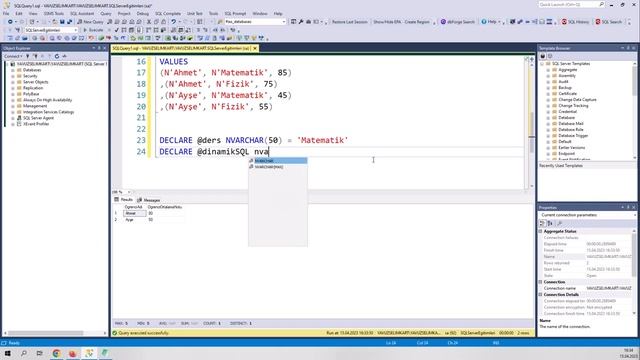
Task: Open the Connect dropdown in Object Explorer
Action: tap(13, 56)
